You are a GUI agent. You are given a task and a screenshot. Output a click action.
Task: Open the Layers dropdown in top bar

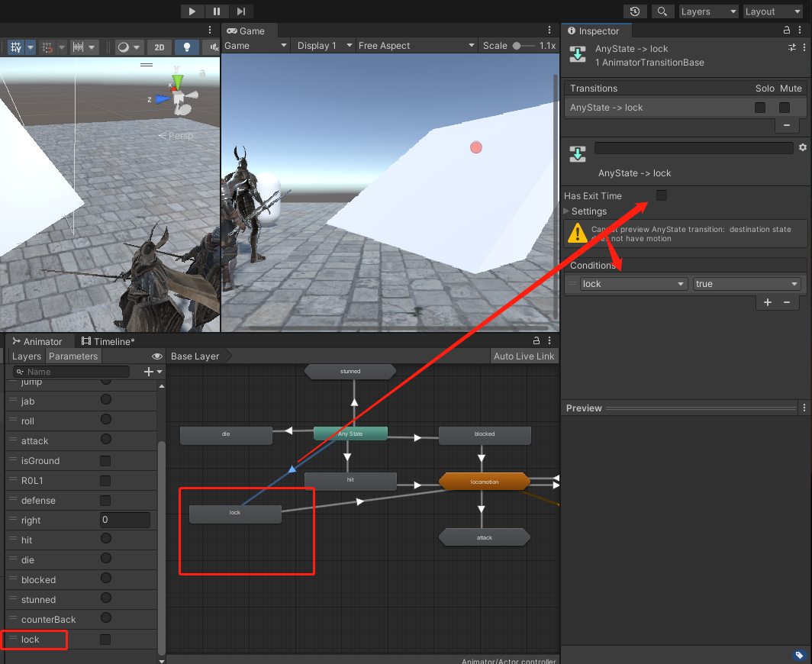(709, 11)
